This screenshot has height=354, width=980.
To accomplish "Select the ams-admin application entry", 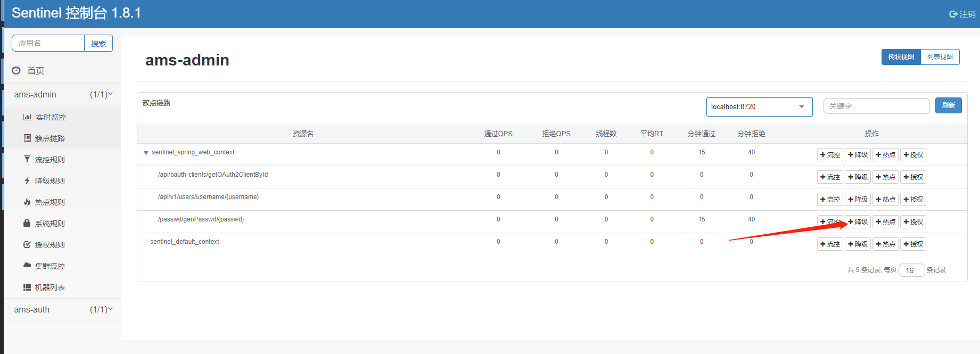I will click(62, 94).
